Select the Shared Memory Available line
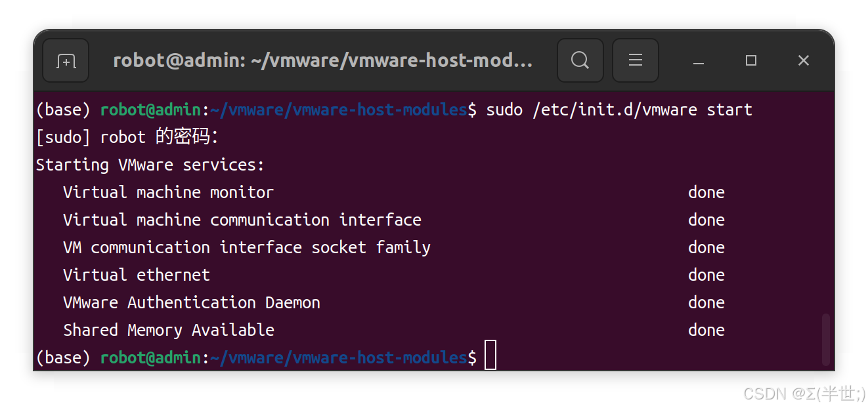The image size is (868, 408). tap(168, 329)
